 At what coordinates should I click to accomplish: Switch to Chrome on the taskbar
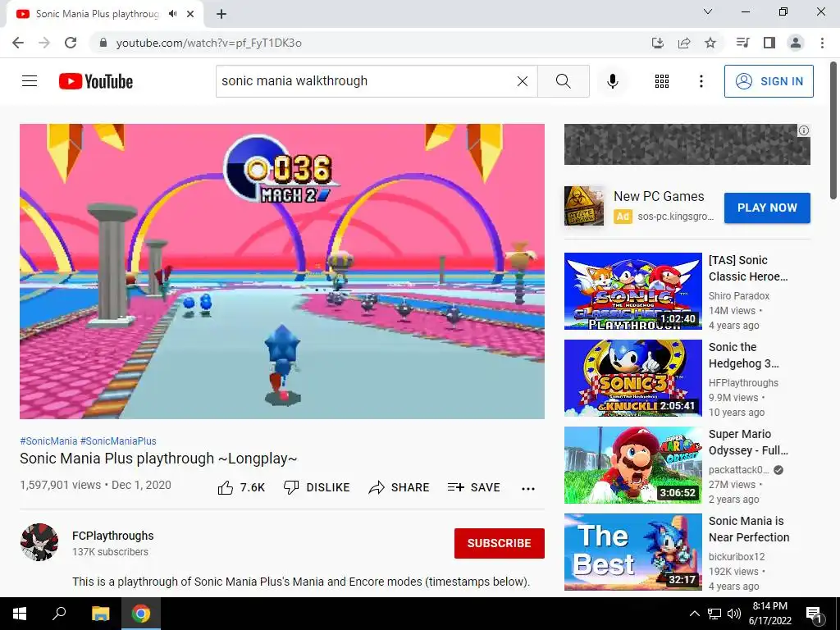point(141,614)
